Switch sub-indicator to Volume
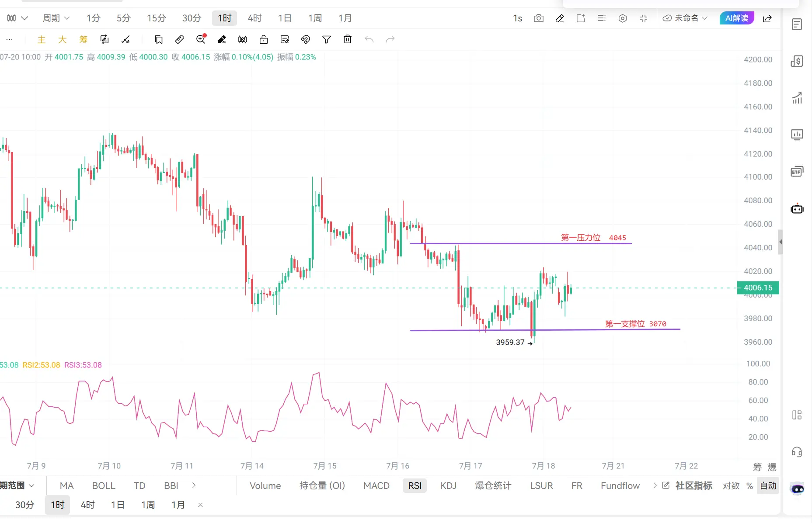Image resolution: width=812 pixels, height=523 pixels. (x=265, y=485)
